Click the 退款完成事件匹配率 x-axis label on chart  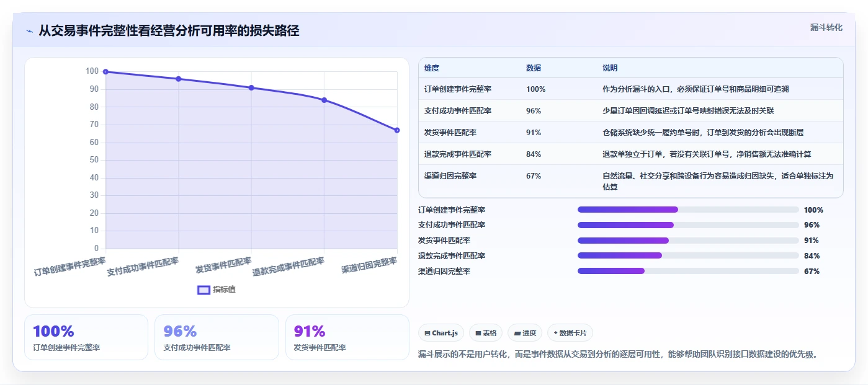point(289,267)
